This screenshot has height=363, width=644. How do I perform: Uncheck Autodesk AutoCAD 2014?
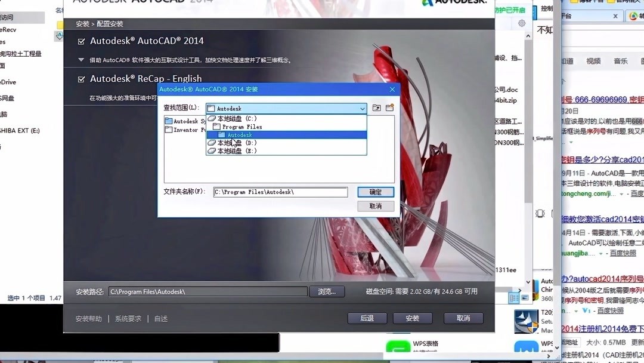click(80, 41)
